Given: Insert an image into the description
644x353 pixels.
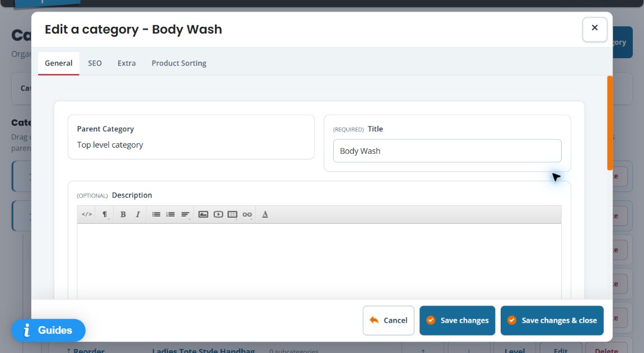Looking at the screenshot, I should (x=203, y=214).
